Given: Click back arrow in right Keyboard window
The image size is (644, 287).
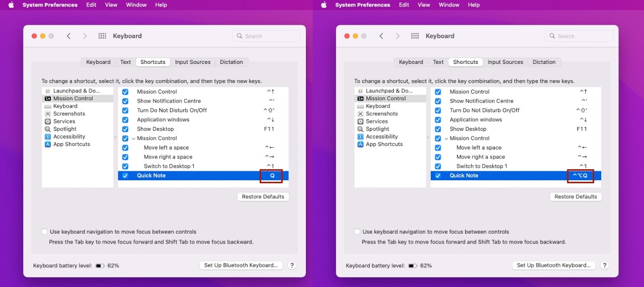Looking at the screenshot, I should pyautogui.click(x=381, y=36).
